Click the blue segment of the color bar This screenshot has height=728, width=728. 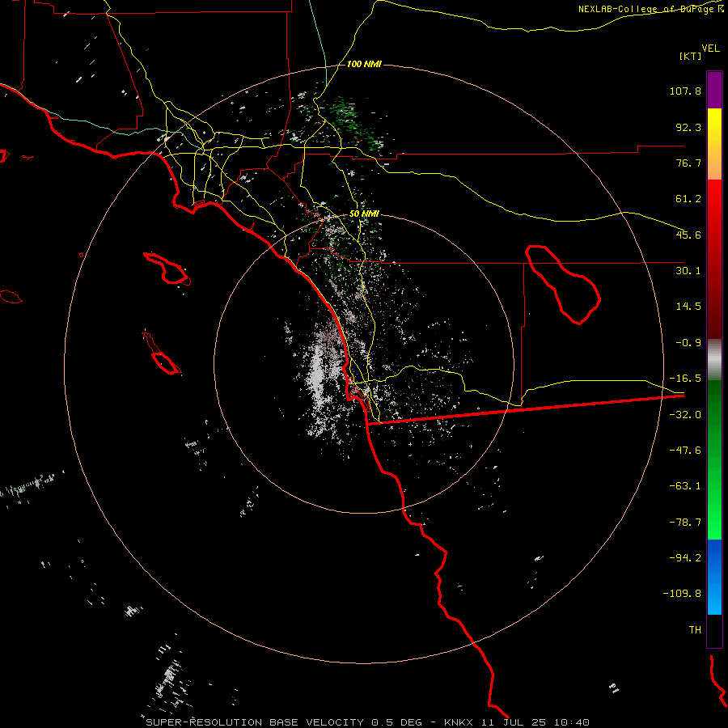point(714,577)
